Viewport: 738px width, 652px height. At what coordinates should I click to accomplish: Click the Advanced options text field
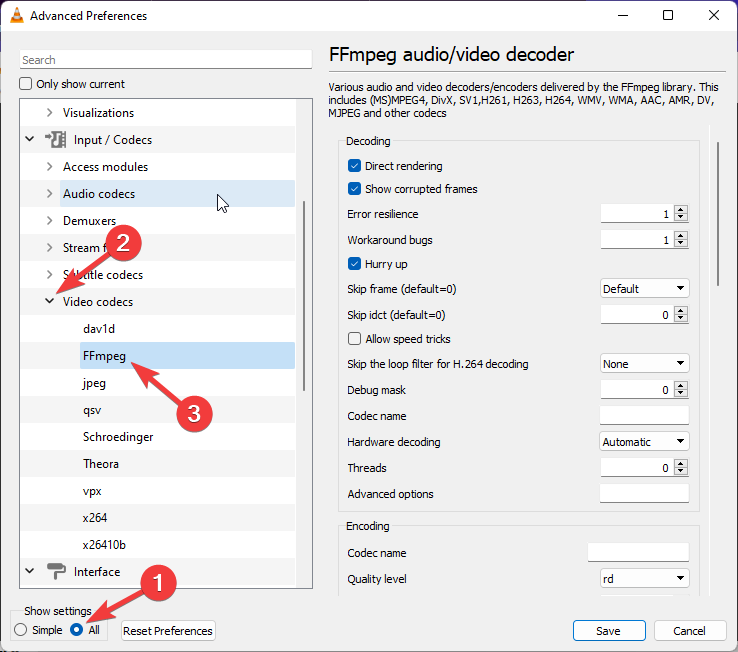(x=644, y=494)
